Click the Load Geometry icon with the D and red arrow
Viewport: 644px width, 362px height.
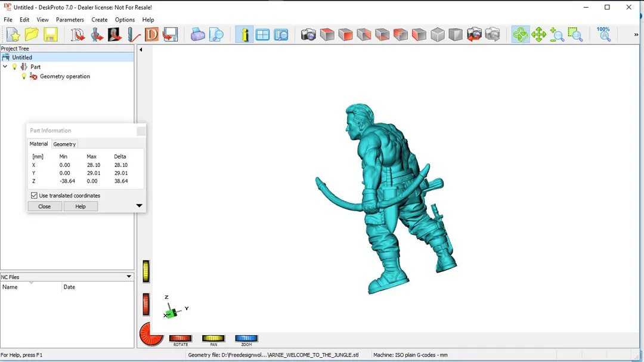point(78,35)
